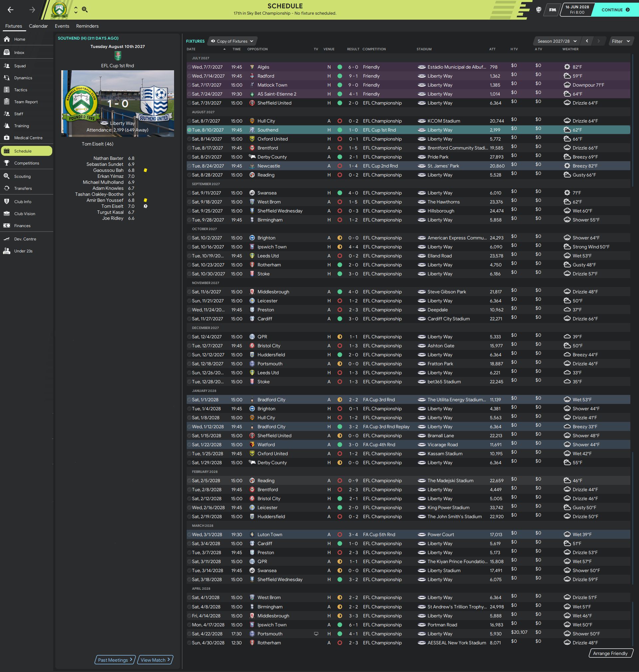639x672 pixels.
Task: Open Staff in the sidebar
Action: (27, 114)
